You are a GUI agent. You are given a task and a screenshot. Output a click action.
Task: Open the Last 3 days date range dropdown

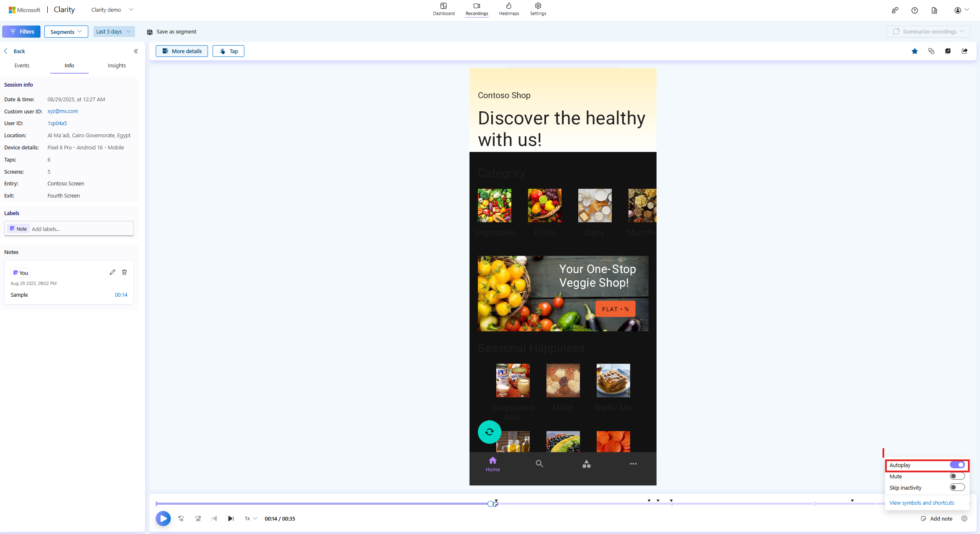pyautogui.click(x=113, y=31)
